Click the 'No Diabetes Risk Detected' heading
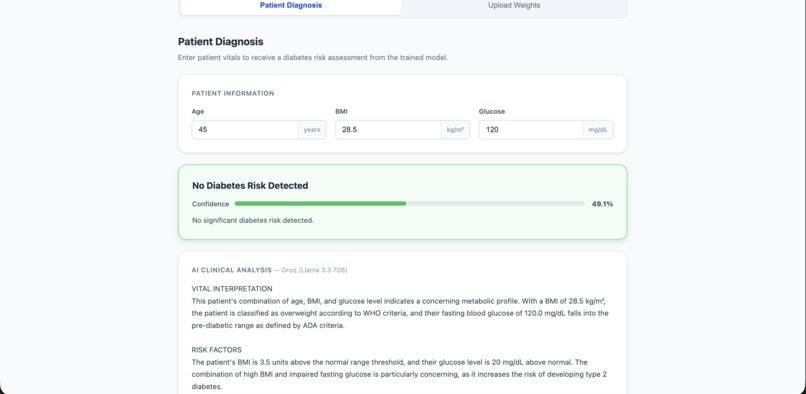This screenshot has width=806, height=394. [250, 186]
